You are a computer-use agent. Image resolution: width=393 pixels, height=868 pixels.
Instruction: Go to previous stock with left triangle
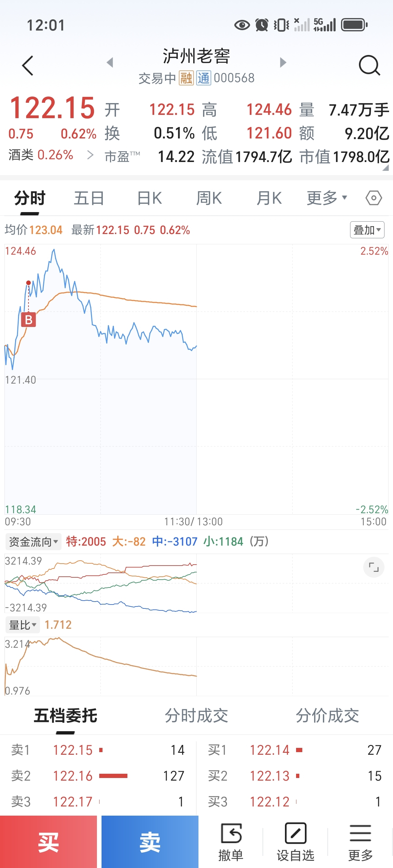(x=109, y=62)
